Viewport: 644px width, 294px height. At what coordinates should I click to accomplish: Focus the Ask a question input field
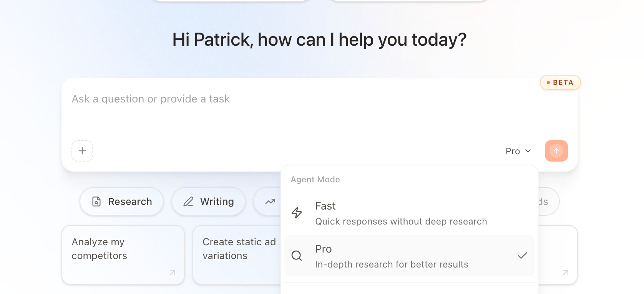[320, 109]
